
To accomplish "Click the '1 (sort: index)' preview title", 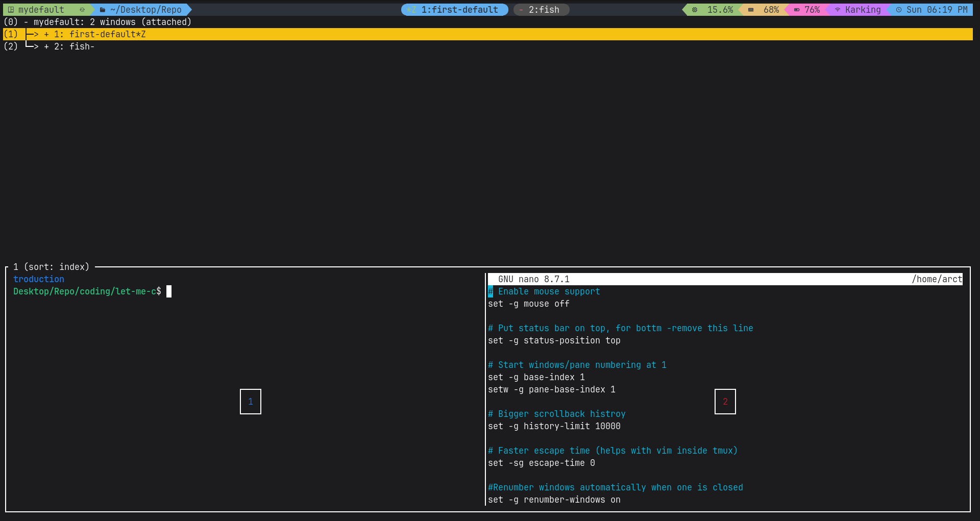I will coord(52,267).
